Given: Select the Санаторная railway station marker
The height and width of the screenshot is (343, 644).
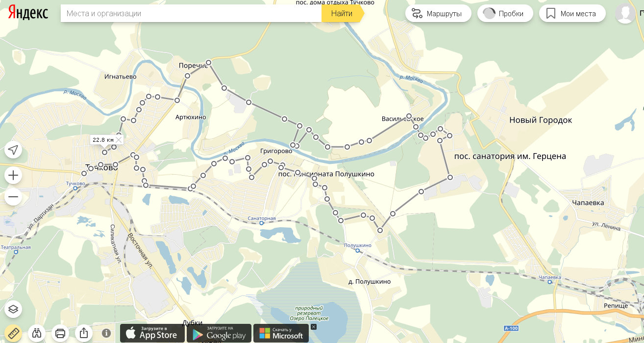Looking at the screenshot, I should (262, 222).
